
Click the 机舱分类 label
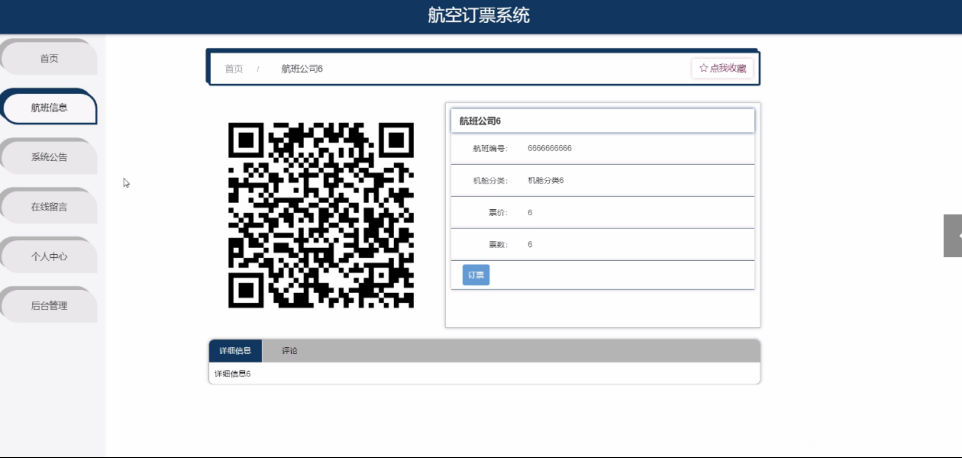click(x=490, y=180)
